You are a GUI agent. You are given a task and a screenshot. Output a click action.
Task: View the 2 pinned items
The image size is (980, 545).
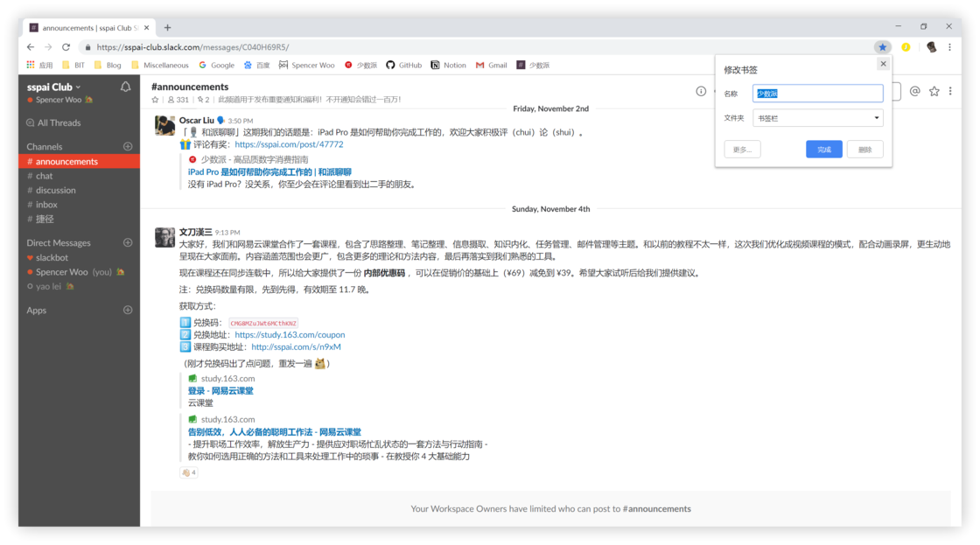(204, 100)
